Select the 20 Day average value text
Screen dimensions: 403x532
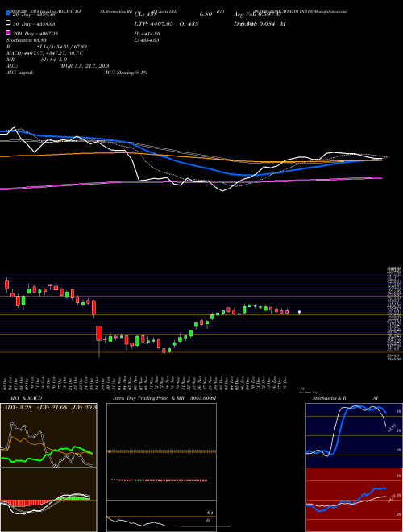pyautogui.click(x=34, y=15)
